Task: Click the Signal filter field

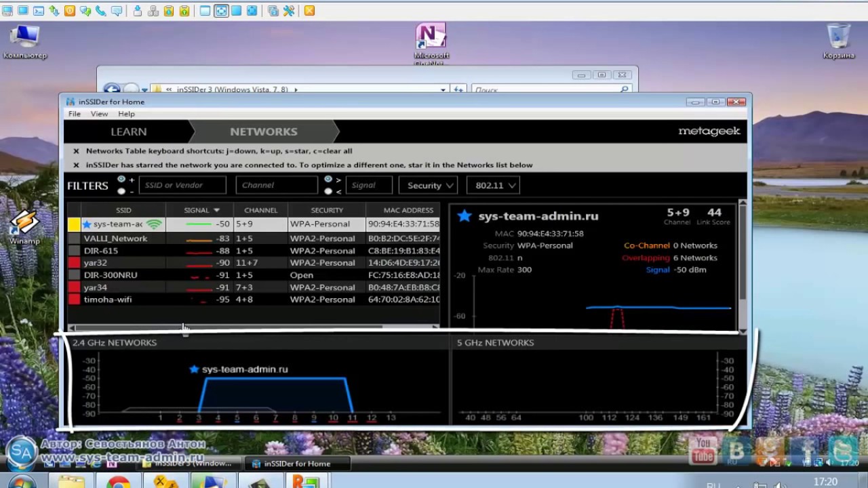Action: coord(369,185)
